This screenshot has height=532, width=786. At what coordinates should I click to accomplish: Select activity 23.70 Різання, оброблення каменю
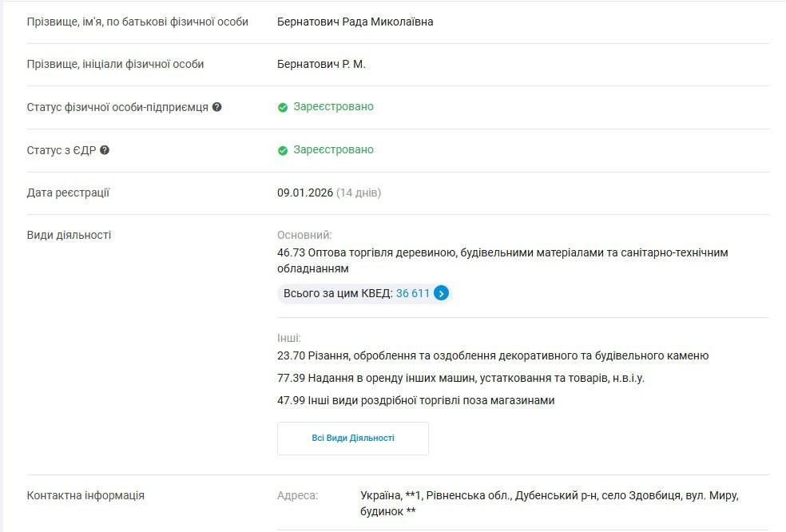coord(492,355)
